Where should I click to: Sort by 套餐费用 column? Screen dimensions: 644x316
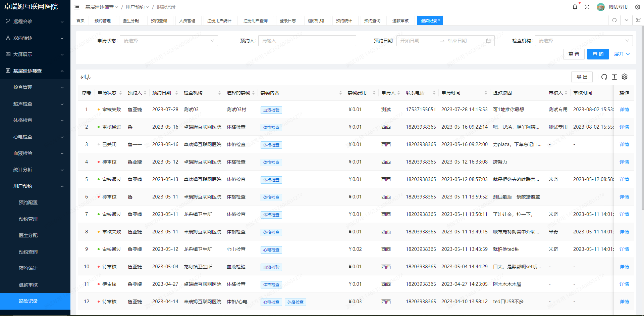[x=374, y=93]
